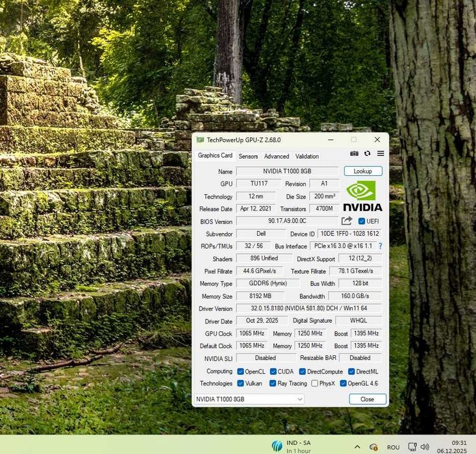Click the Driver Version field
476x454 pixels.
click(308, 309)
